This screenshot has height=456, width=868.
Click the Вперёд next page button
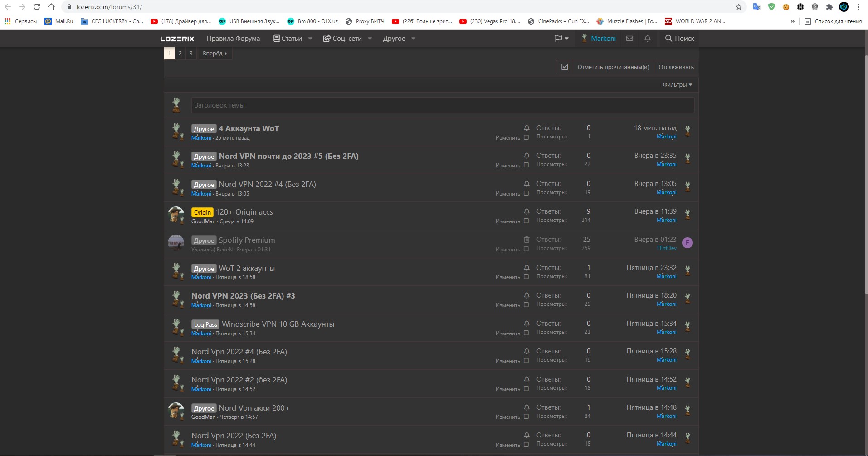click(x=215, y=54)
